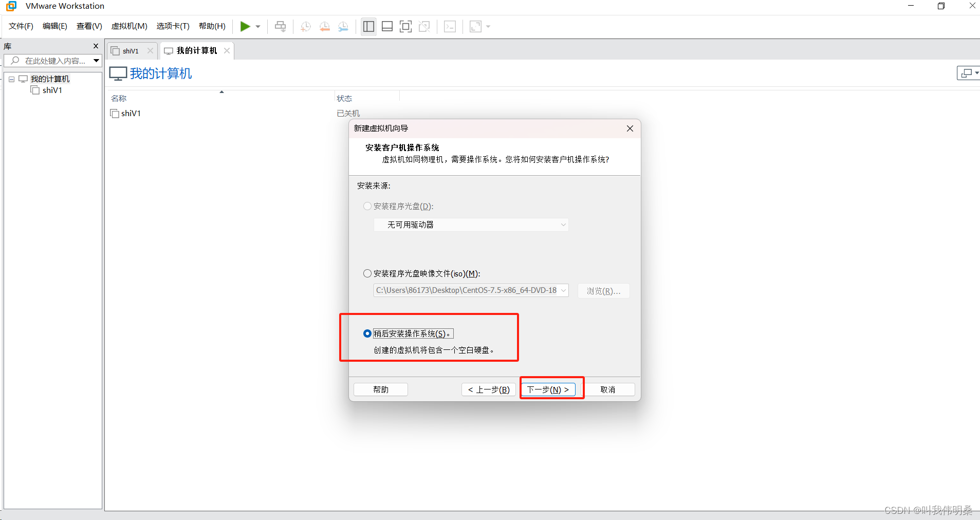Select the 安装程序光盘映像文件(iso) radio button
The image size is (980, 520).
click(367, 273)
